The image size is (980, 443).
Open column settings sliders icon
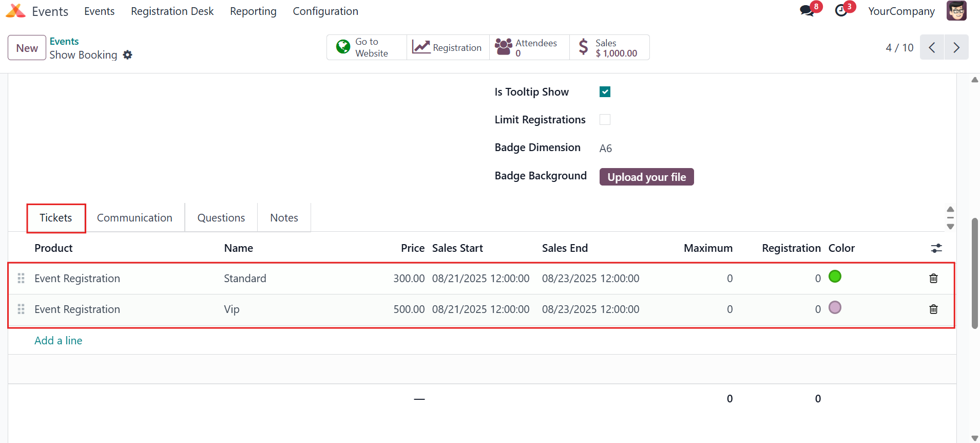tap(936, 248)
